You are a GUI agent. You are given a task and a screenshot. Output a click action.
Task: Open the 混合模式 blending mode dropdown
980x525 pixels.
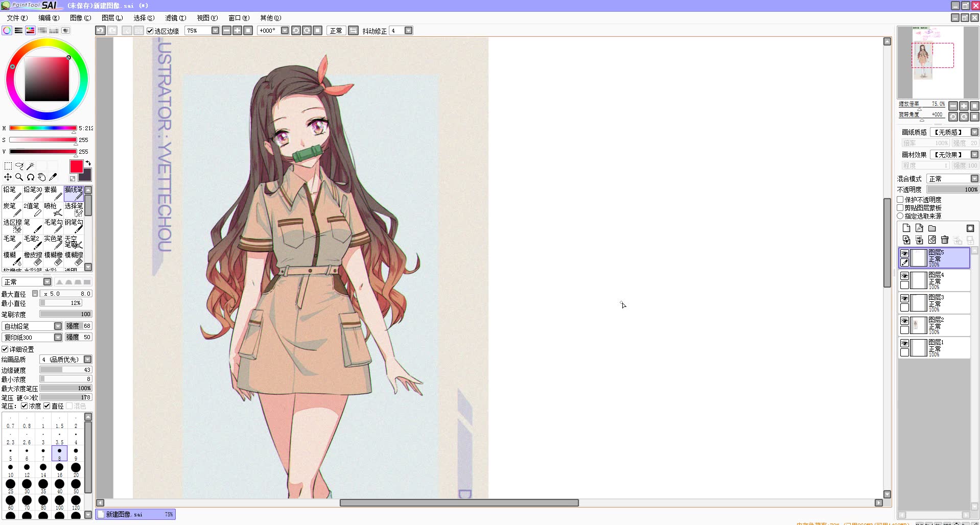pyautogui.click(x=974, y=179)
